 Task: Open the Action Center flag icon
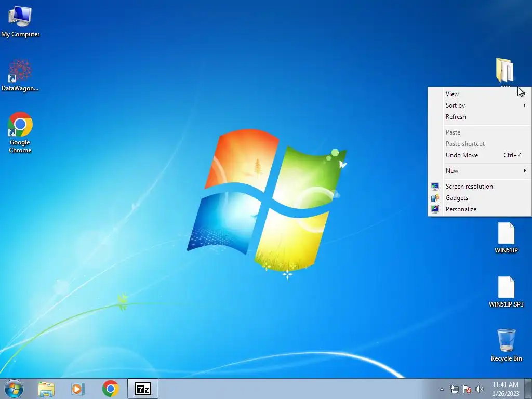467,389
